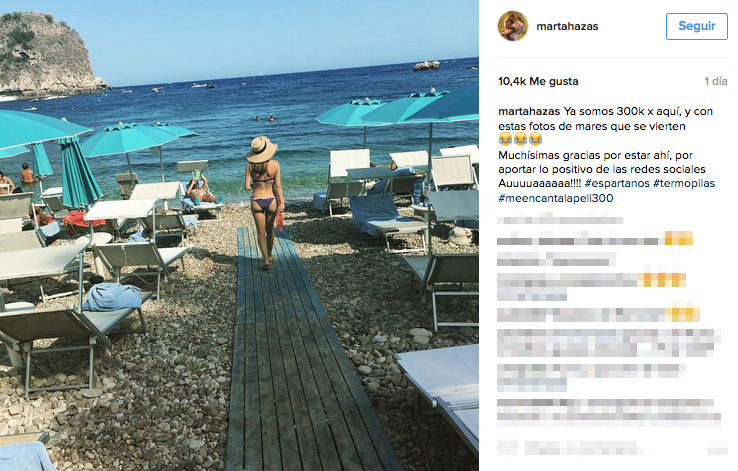Screen dimensions: 738x471
Task: Click the beach photo of the post
Action: point(239,235)
